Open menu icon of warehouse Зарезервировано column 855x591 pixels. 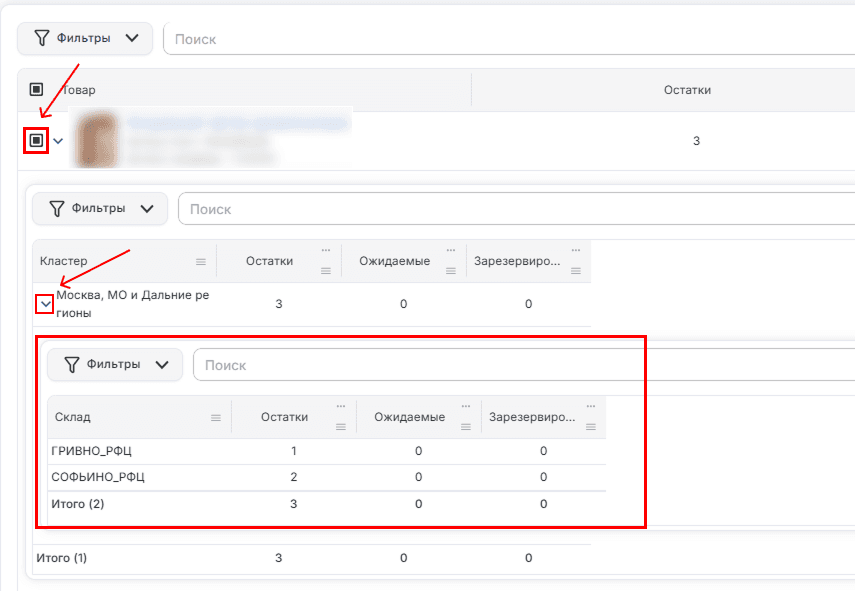[x=591, y=427]
